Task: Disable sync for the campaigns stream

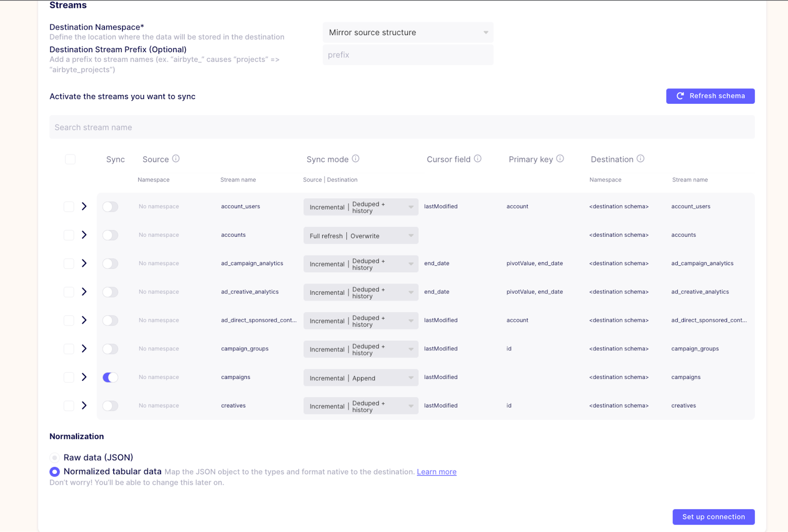Action: (110, 377)
